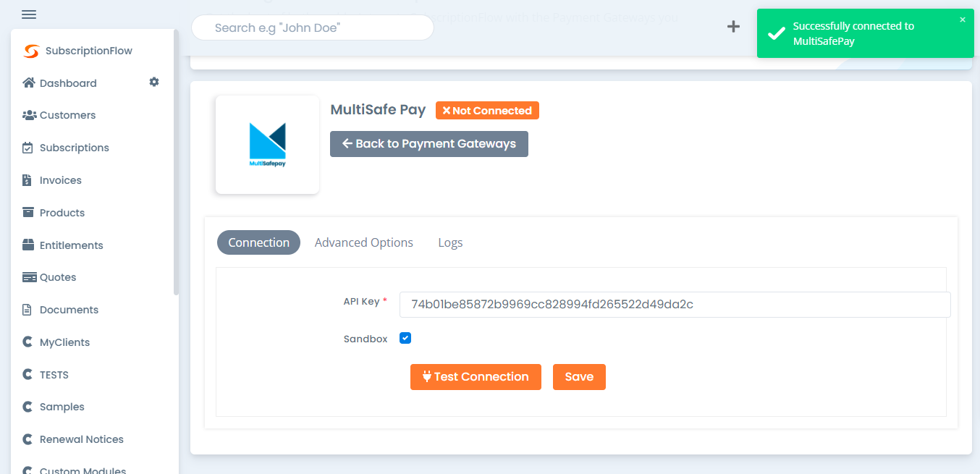The height and width of the screenshot is (474, 980).
Task: Save the MultiSafe Pay connection
Action: pyautogui.click(x=579, y=377)
